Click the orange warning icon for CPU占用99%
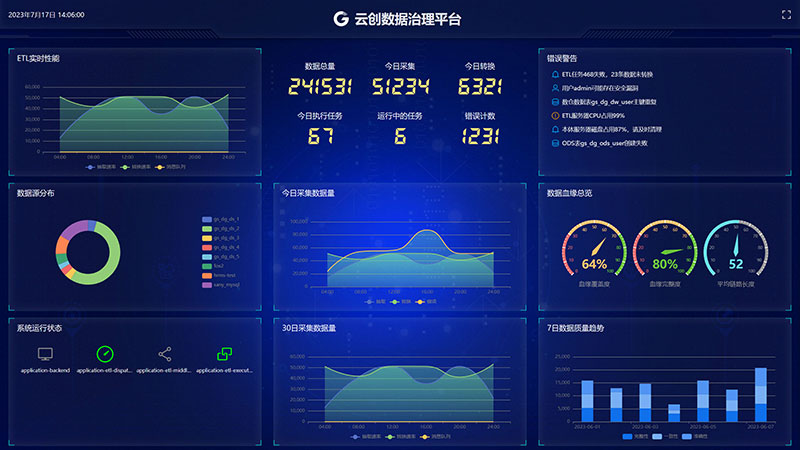800x450 pixels. click(x=555, y=115)
